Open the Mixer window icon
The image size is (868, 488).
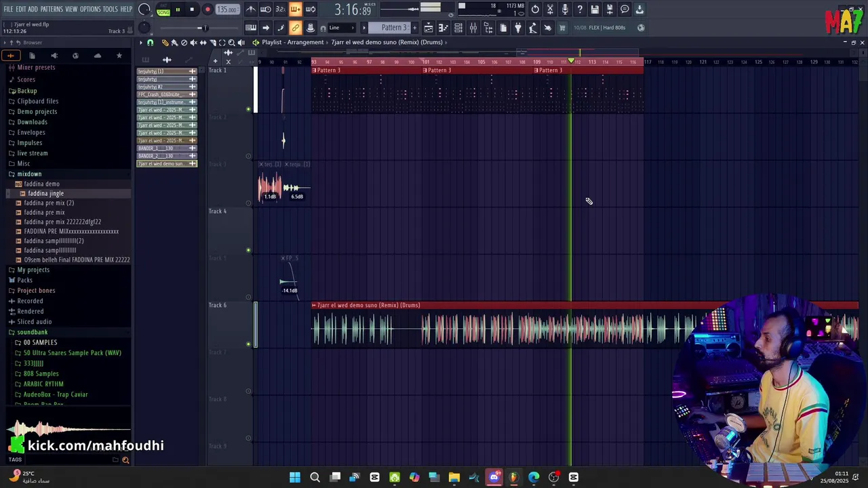click(x=473, y=28)
